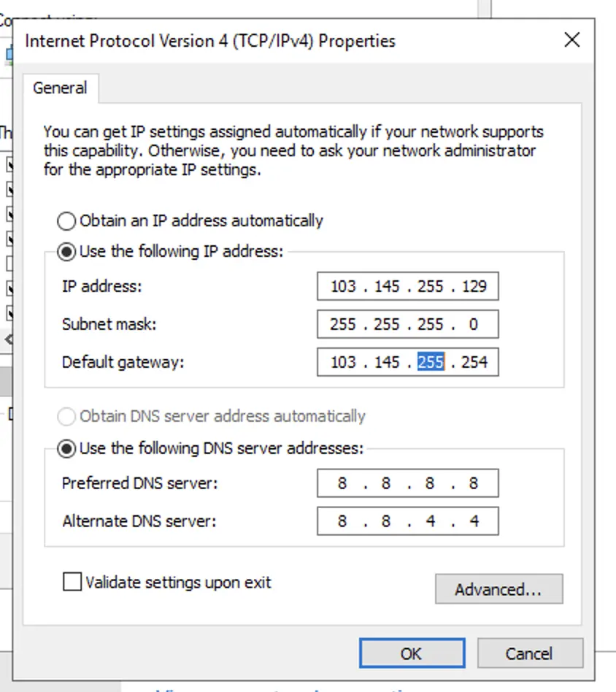Cancel the IPv4 Properties dialog
Viewport: 616px width, 692px height.
tap(530, 653)
